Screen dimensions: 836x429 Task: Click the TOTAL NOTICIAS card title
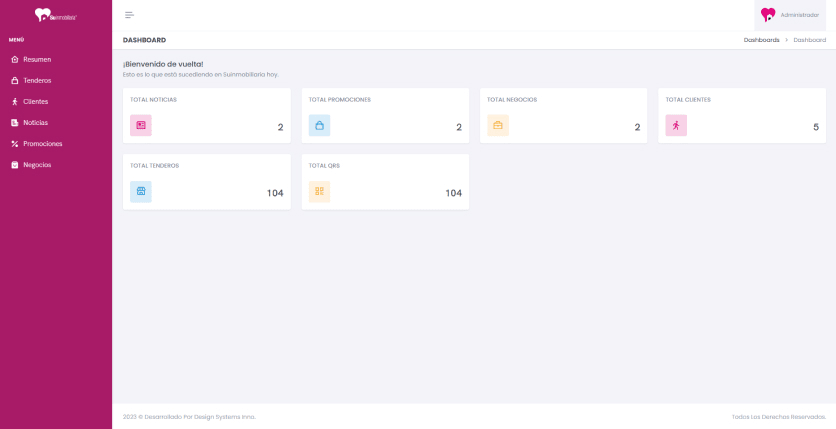coord(154,100)
